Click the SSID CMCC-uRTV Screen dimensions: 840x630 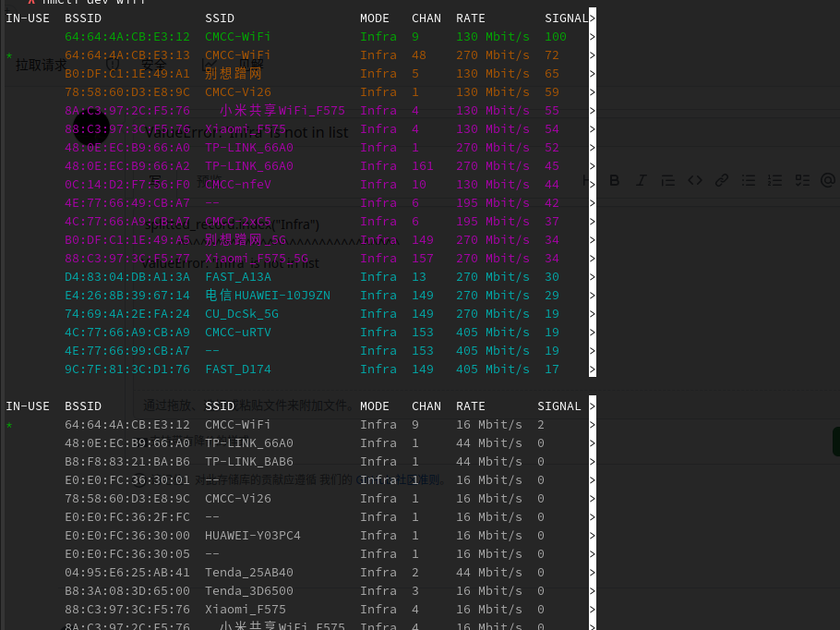click(238, 332)
